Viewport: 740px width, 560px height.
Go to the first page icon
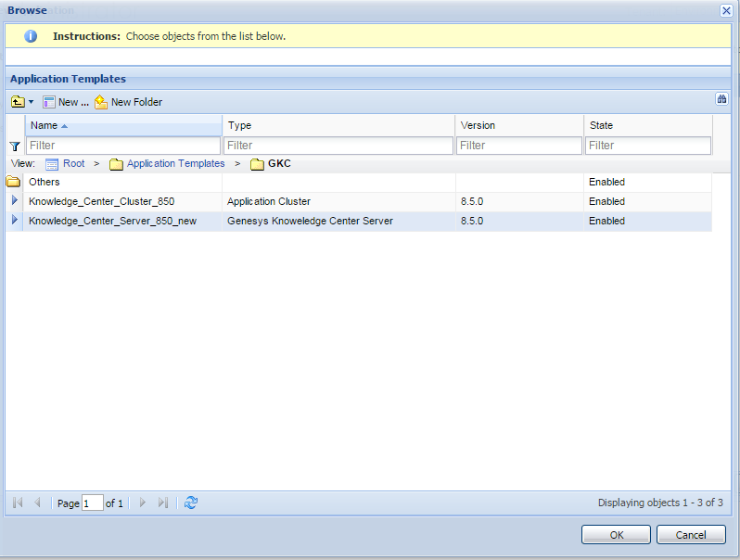[x=18, y=503]
